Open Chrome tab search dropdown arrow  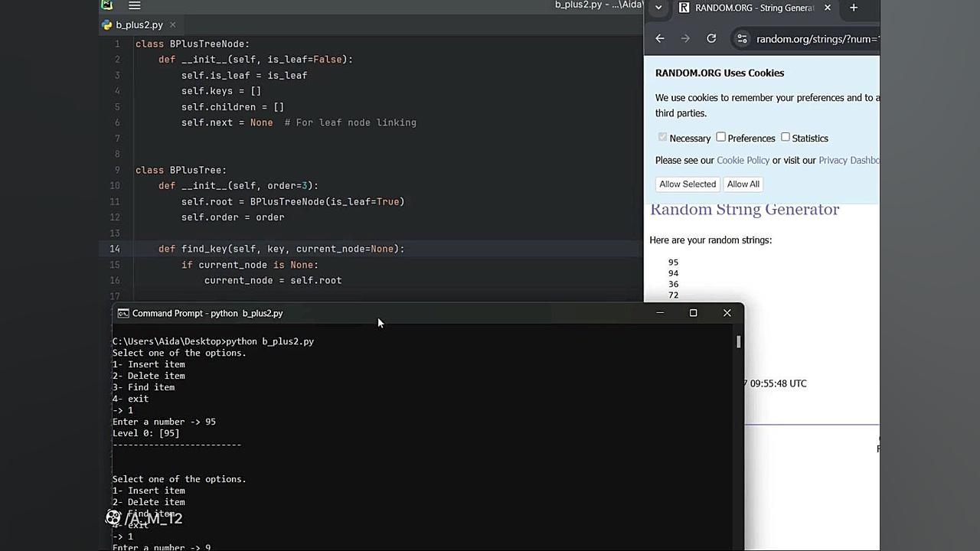(x=658, y=8)
